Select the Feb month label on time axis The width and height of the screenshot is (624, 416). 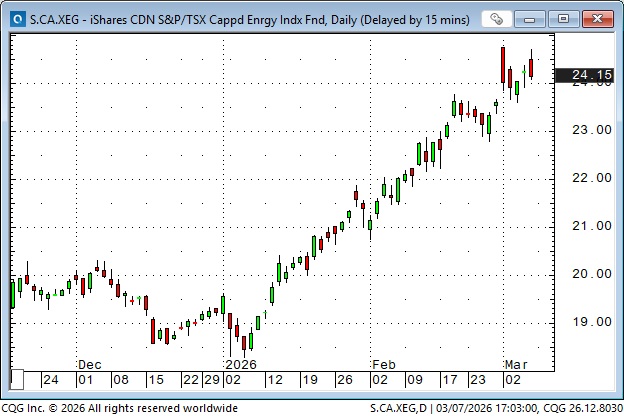click(x=383, y=365)
